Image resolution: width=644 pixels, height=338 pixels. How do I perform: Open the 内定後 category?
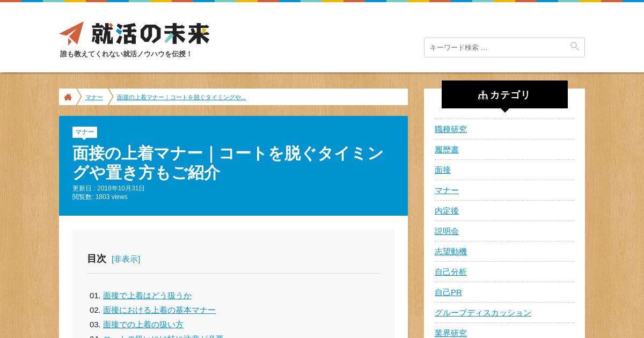click(x=447, y=211)
